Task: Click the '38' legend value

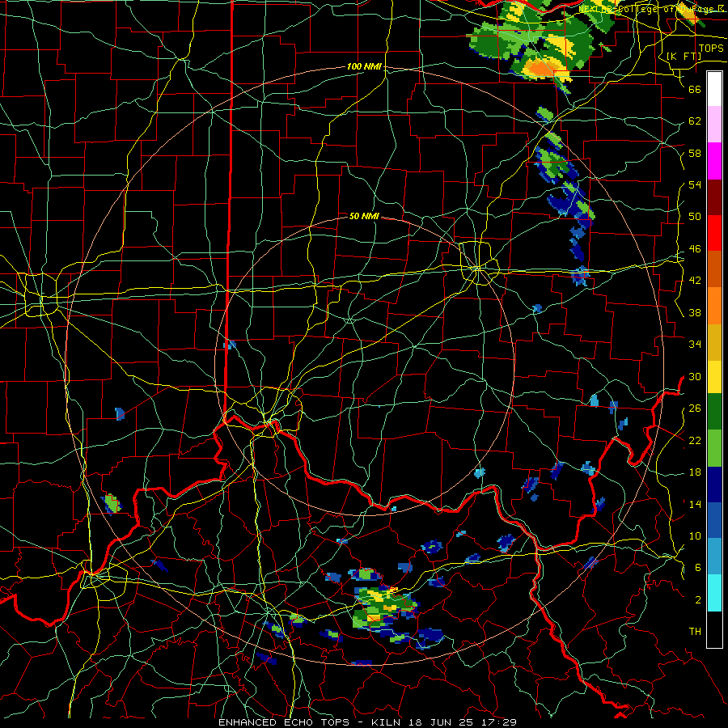Action: click(695, 312)
